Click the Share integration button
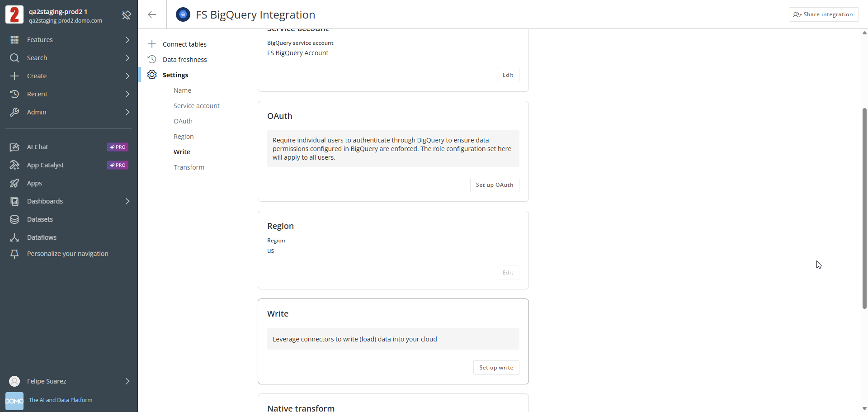The height and width of the screenshot is (412, 868). (x=824, y=14)
